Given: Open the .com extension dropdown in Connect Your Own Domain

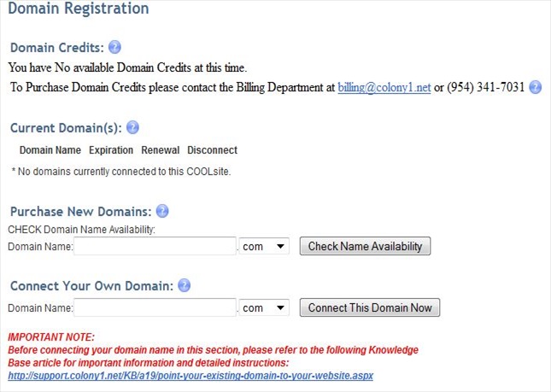Looking at the screenshot, I should click(266, 307).
